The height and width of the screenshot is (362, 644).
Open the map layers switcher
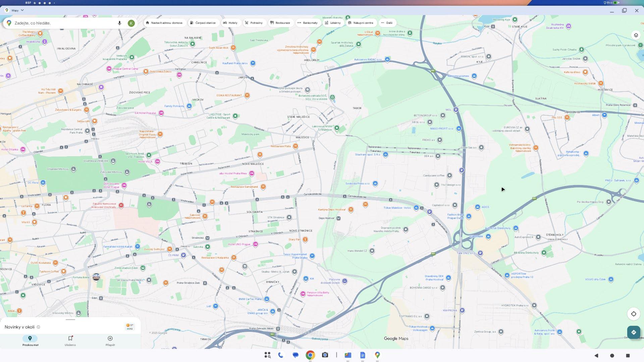(x=636, y=35)
